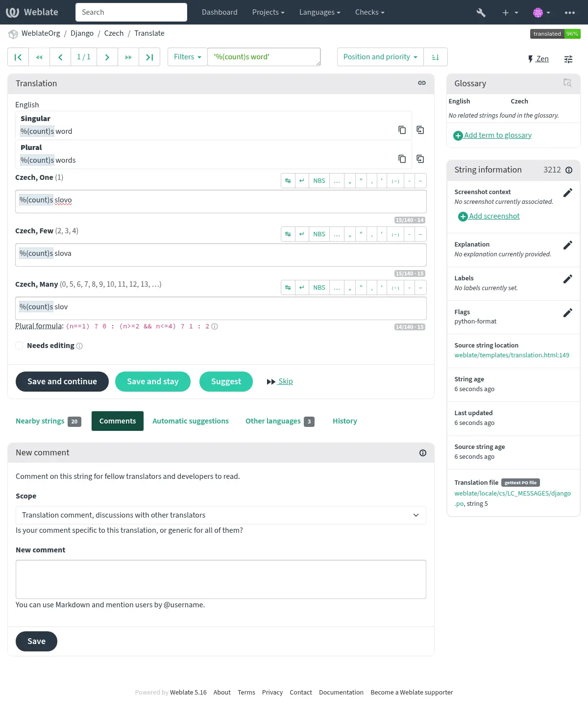Click Add term to glossary link
This screenshot has height=721, width=588.
coord(497,135)
